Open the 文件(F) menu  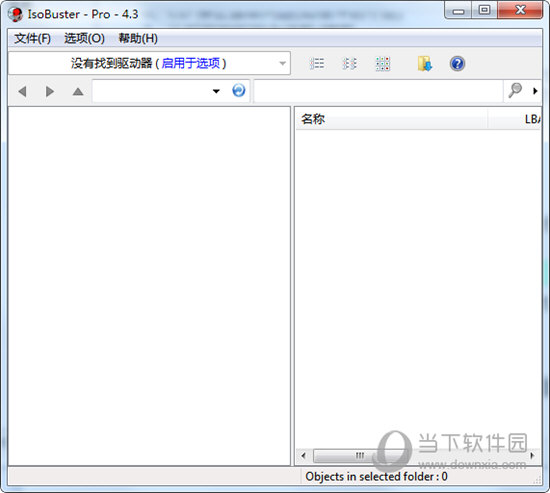(32, 38)
